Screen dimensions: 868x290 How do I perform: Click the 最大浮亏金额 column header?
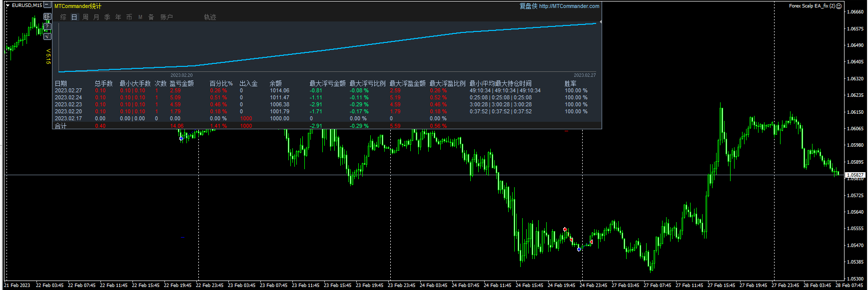tap(328, 83)
